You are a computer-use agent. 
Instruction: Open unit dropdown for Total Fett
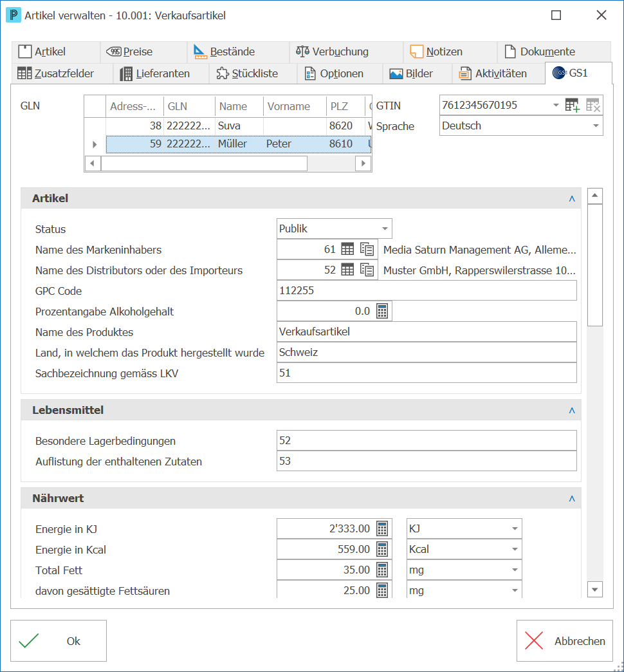(x=515, y=570)
